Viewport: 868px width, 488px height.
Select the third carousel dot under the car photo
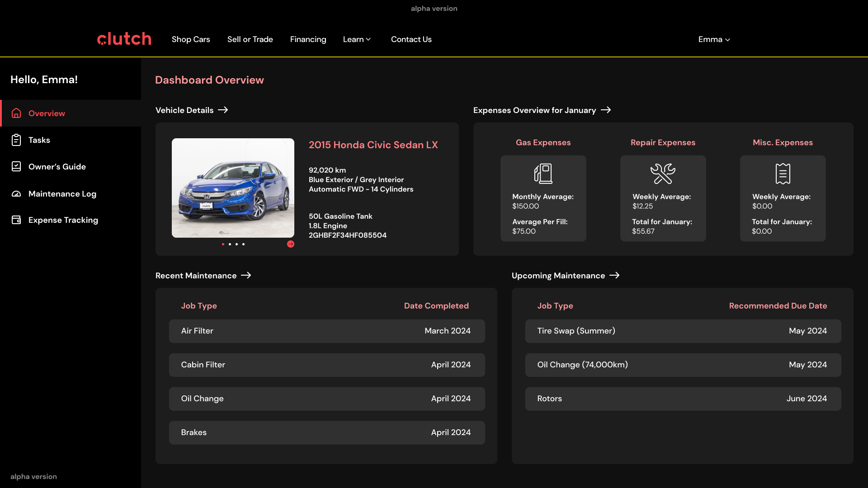[x=236, y=244]
